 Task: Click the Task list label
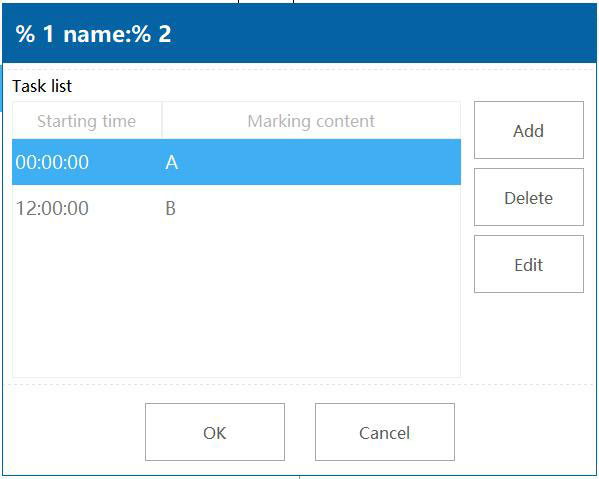click(42, 86)
